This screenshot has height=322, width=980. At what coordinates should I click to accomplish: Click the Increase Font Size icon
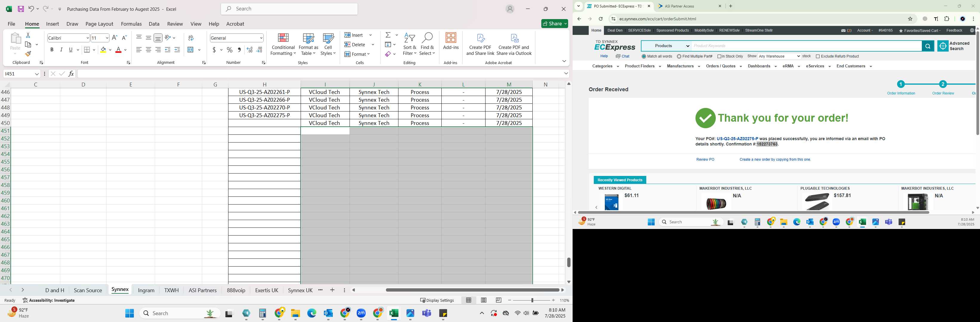pos(115,38)
